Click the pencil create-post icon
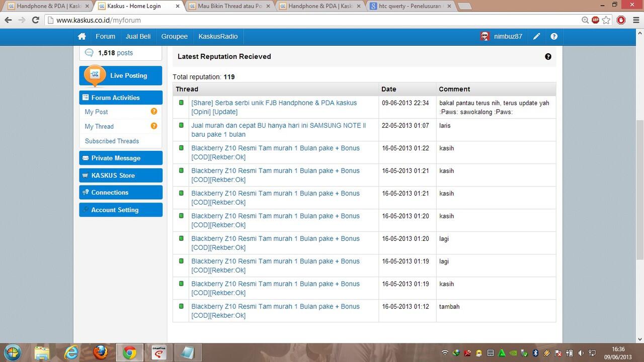This screenshot has height=362, width=644. pyautogui.click(x=537, y=36)
